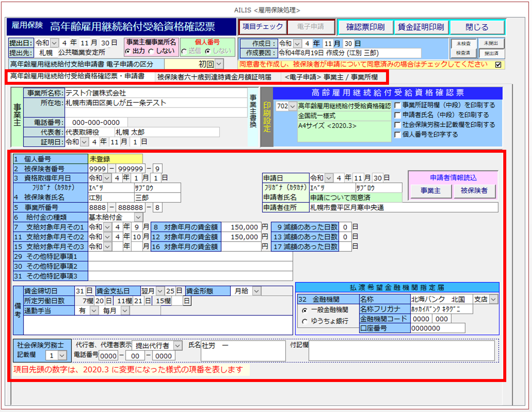Enable 個人番号を印字する checkbox
This screenshot has height=412, width=532.
398,135
